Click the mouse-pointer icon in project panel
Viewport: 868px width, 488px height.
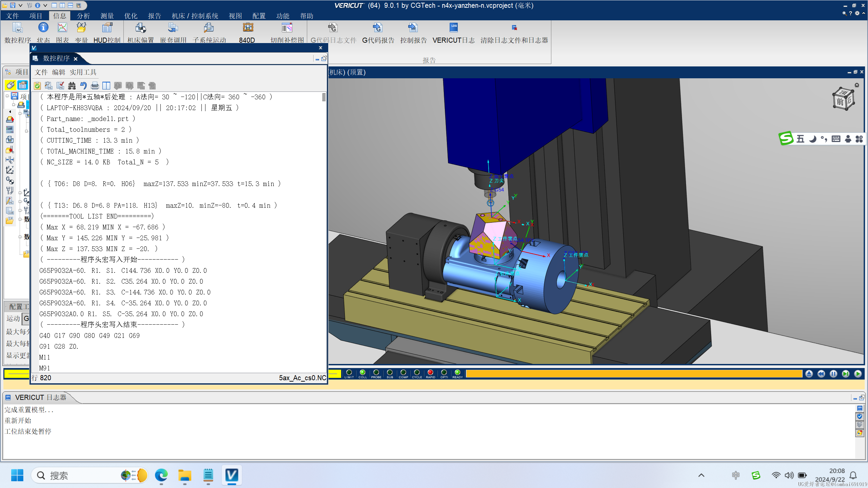[11, 85]
